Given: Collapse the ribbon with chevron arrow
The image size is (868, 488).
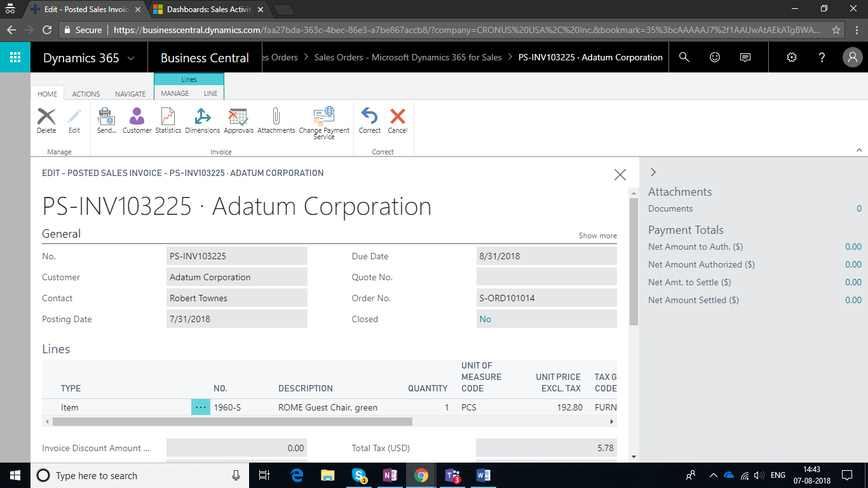Looking at the screenshot, I should click(859, 151).
